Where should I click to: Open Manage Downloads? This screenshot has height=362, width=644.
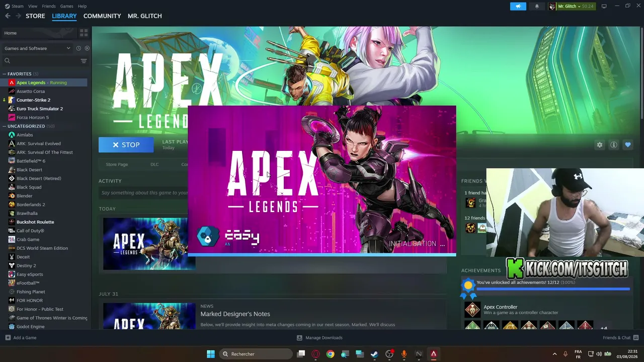(x=319, y=338)
